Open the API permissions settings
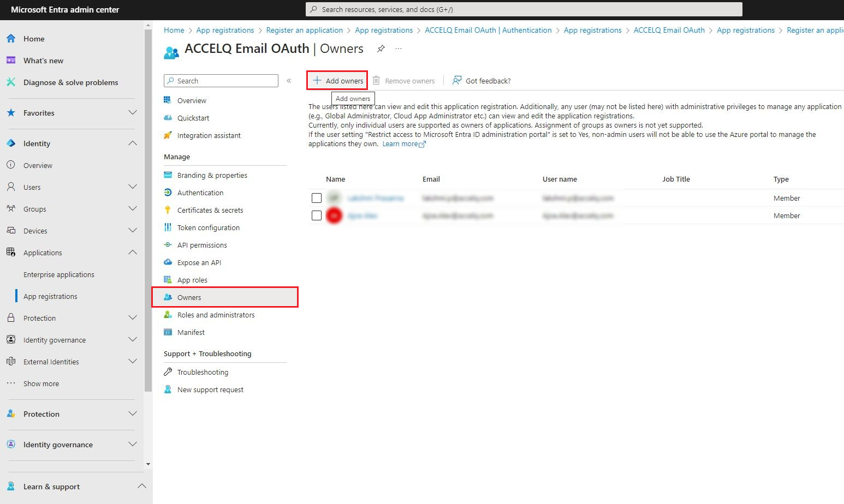Viewport: 844px width, 504px height. click(202, 244)
